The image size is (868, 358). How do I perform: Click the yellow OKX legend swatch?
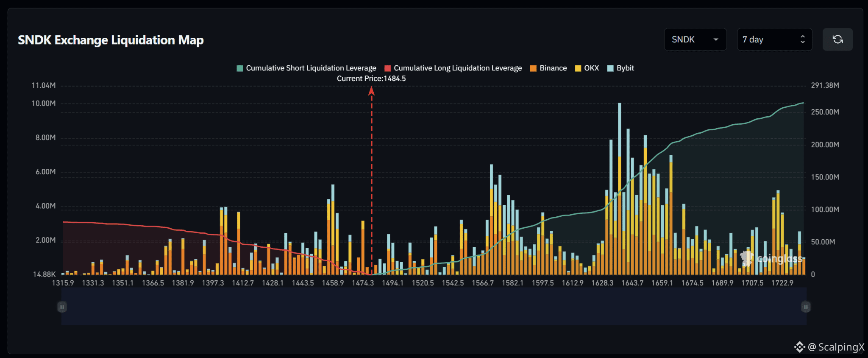click(x=578, y=68)
